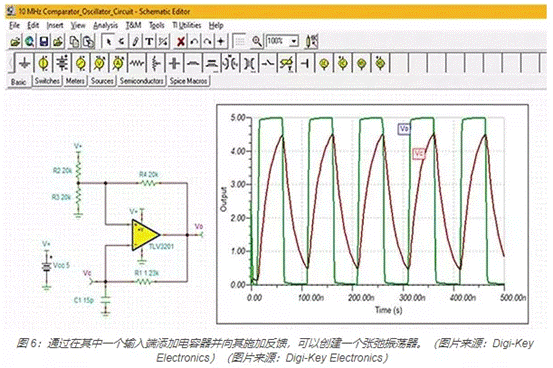The image size is (553, 368).
Task: Click the TLV3201 comparator symbol in schematic
Action: coord(145,235)
